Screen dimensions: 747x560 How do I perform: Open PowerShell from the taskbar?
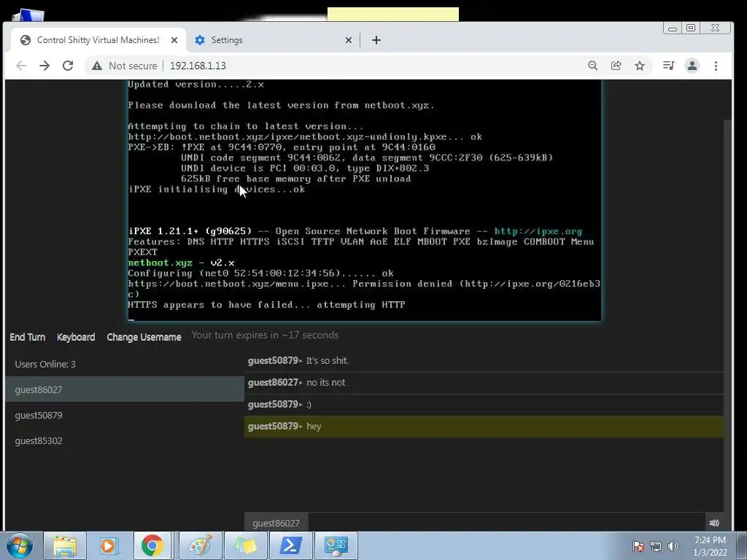pyautogui.click(x=290, y=545)
